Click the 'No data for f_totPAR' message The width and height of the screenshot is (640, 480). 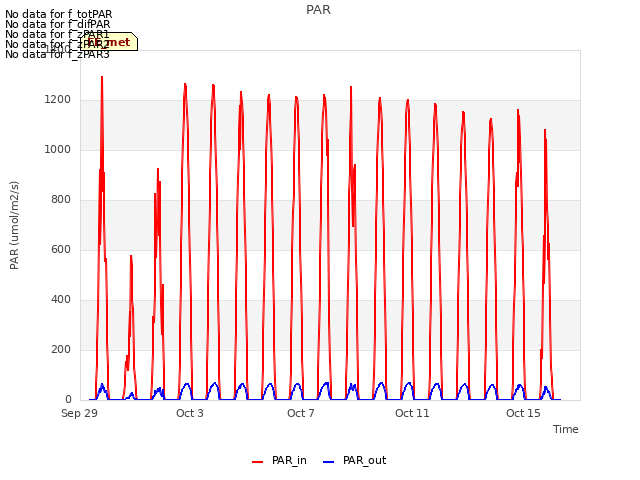59,14
